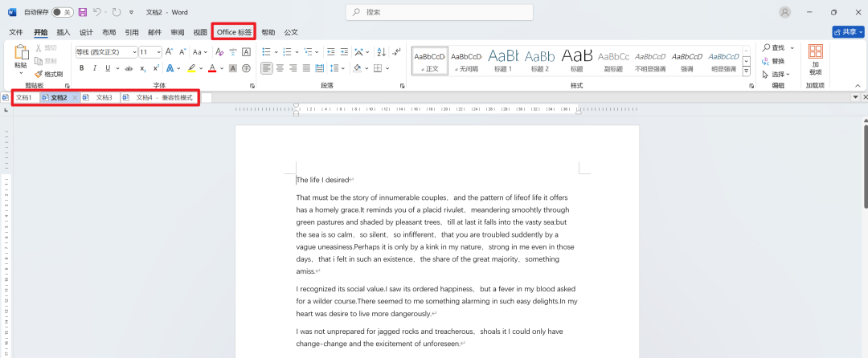Apply Superscript formatting
Viewport: 868px width, 358px height.
click(x=156, y=68)
